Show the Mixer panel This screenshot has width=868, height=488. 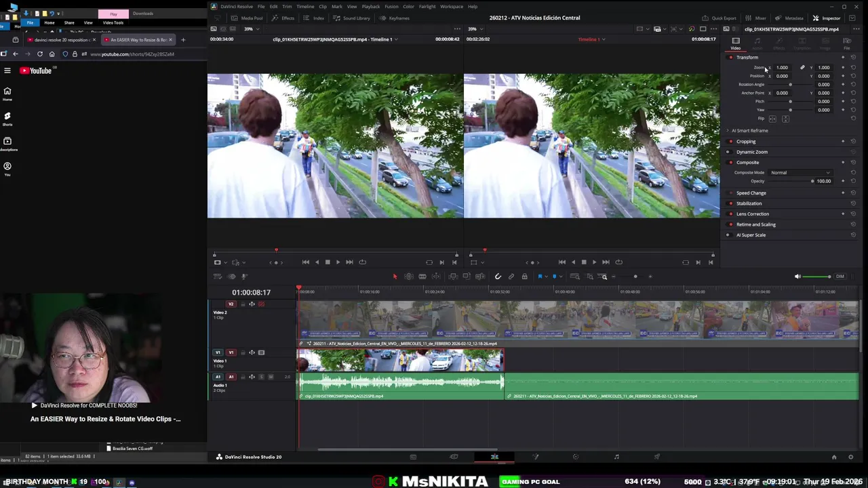pyautogui.click(x=756, y=18)
